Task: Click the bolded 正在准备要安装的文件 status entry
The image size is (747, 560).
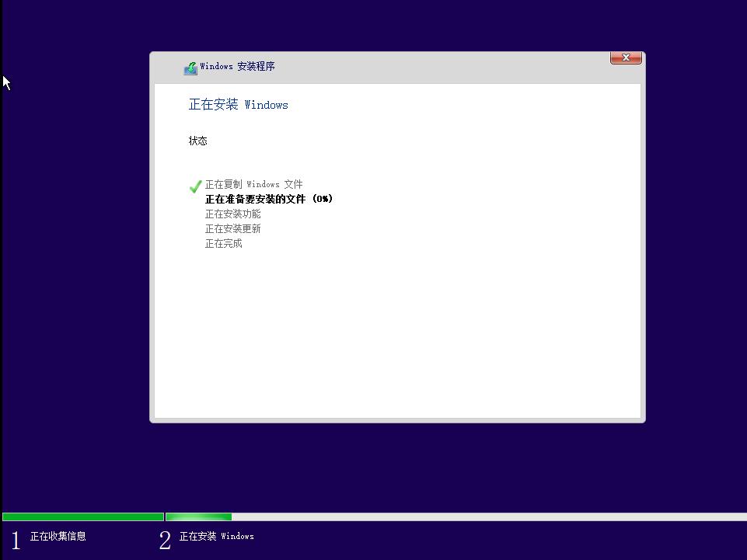Action: point(268,199)
